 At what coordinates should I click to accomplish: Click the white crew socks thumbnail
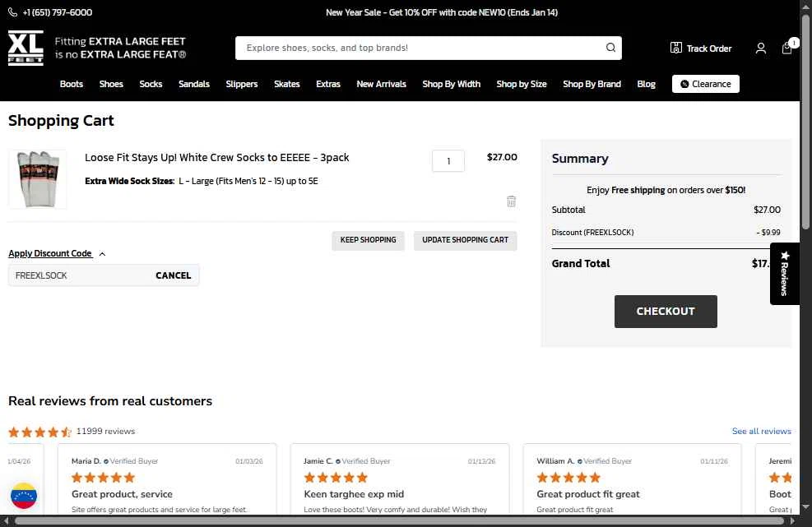37,179
